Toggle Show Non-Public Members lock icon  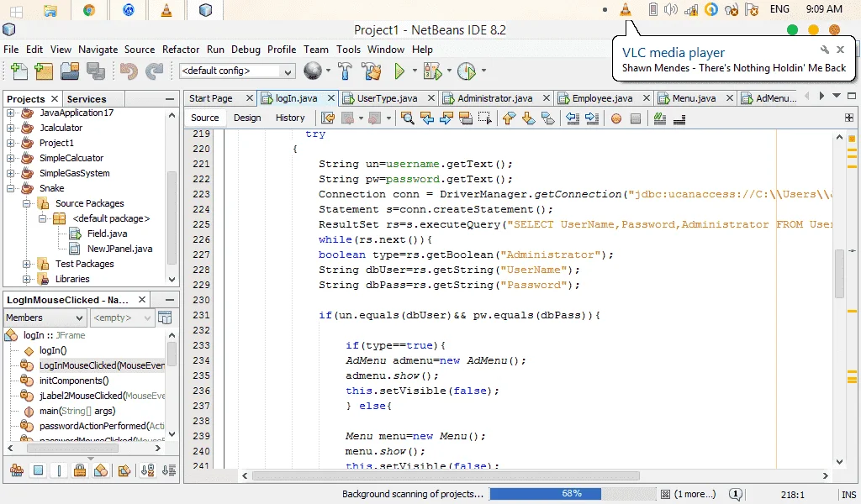80,470
